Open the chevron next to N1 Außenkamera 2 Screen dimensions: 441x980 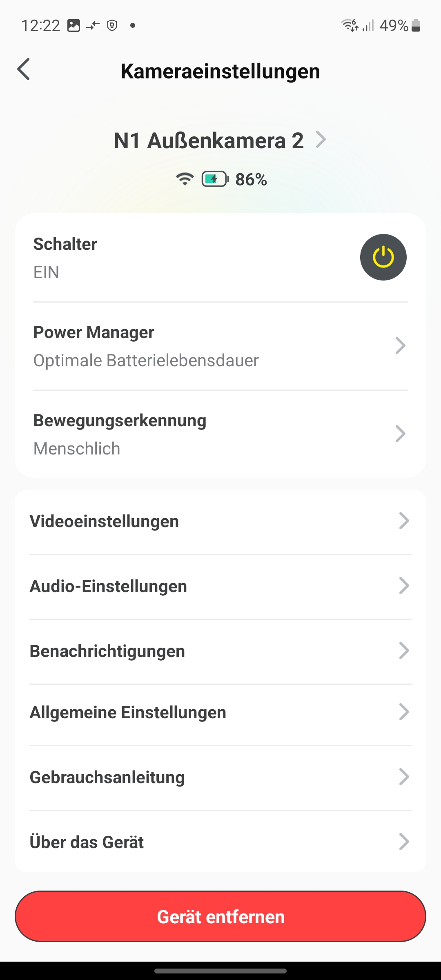321,140
